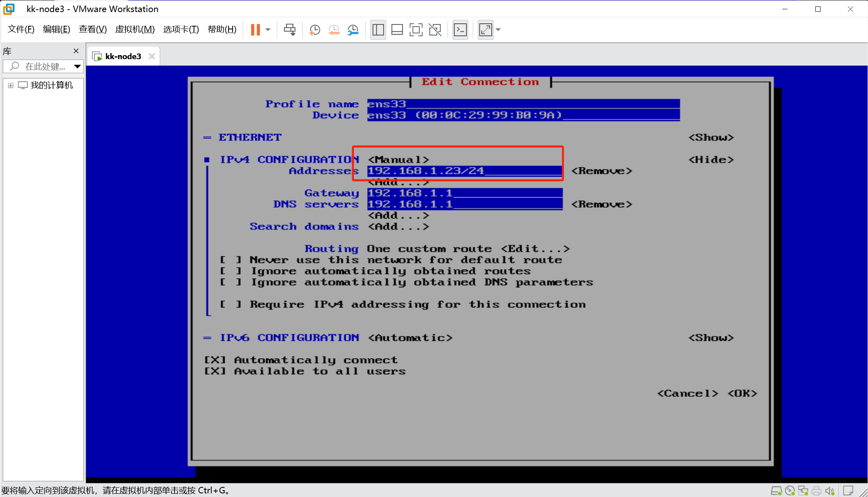This screenshot has width=868, height=497.
Task: Open the IPv6 <Automatic> method dropdown
Action: coord(410,338)
